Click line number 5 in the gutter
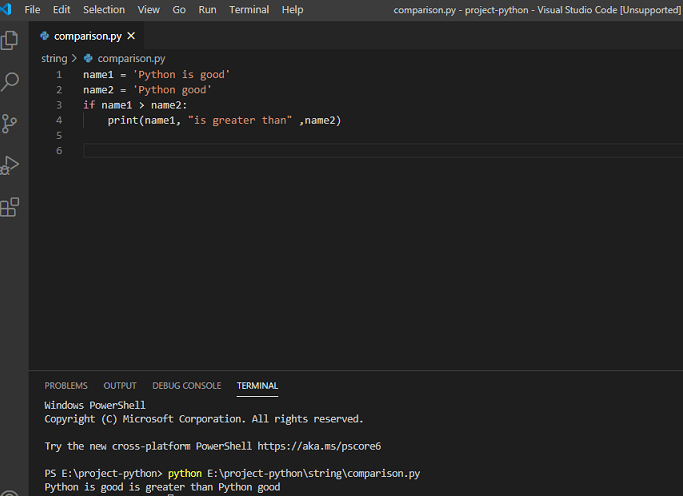Viewport: 683px width, 496px height. coord(59,135)
